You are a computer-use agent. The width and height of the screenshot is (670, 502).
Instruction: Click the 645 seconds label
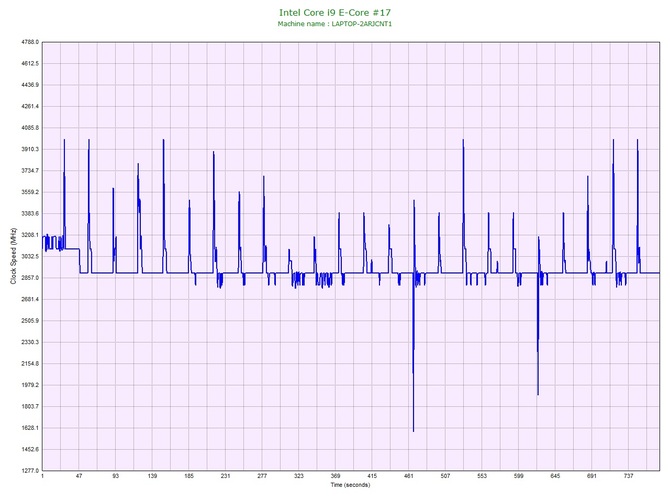pyautogui.click(x=555, y=476)
